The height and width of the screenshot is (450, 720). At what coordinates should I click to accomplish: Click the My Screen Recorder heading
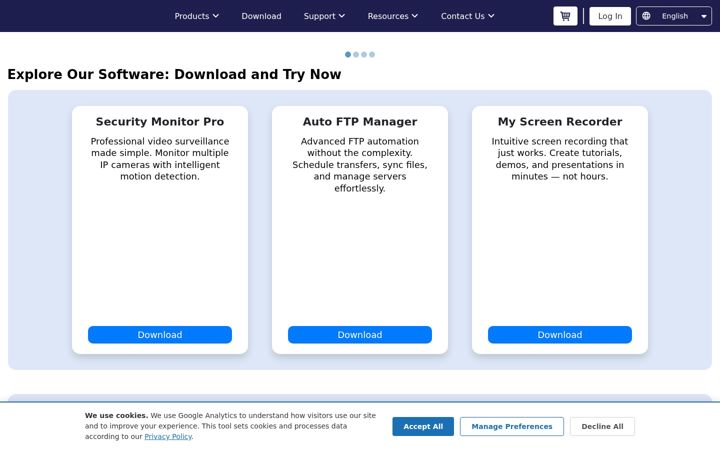click(x=560, y=122)
